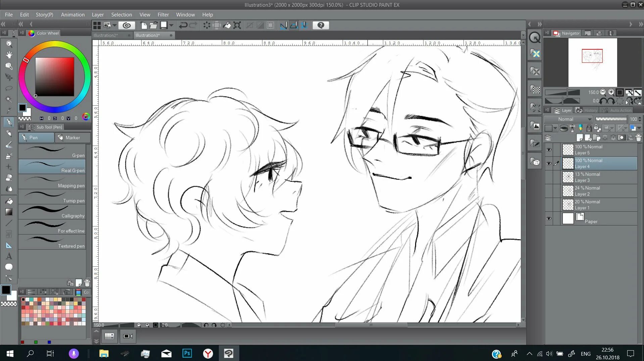Switch to the Auto Action tab
Screen dimensions: 644x361
(x=617, y=110)
